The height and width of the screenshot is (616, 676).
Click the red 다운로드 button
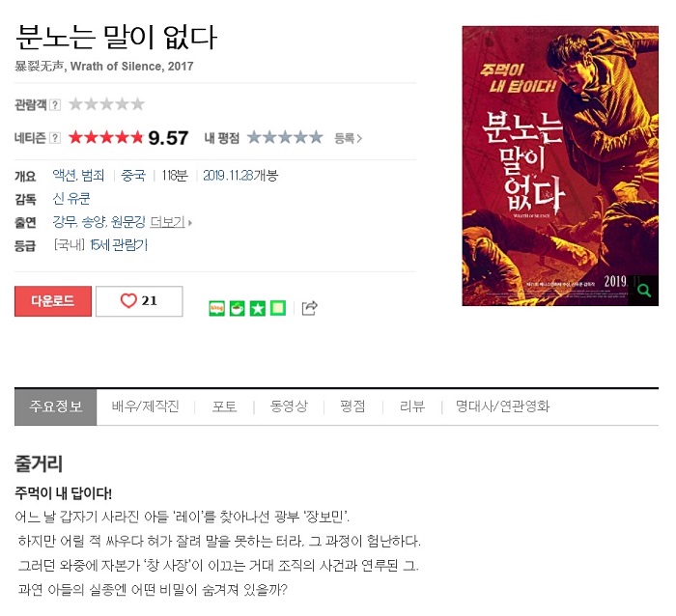53,301
